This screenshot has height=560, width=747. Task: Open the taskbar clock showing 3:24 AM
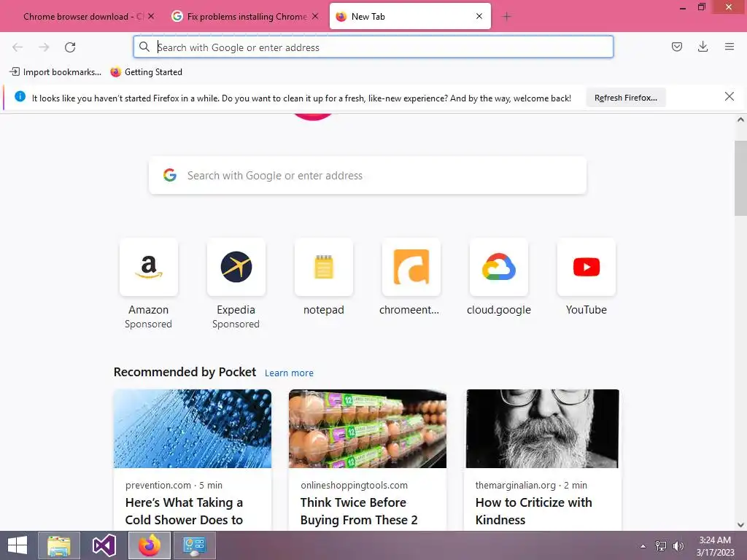[x=715, y=545]
